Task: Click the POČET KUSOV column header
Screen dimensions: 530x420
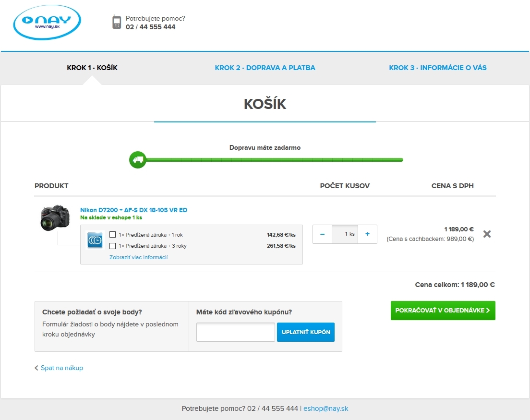Action: tap(345, 185)
